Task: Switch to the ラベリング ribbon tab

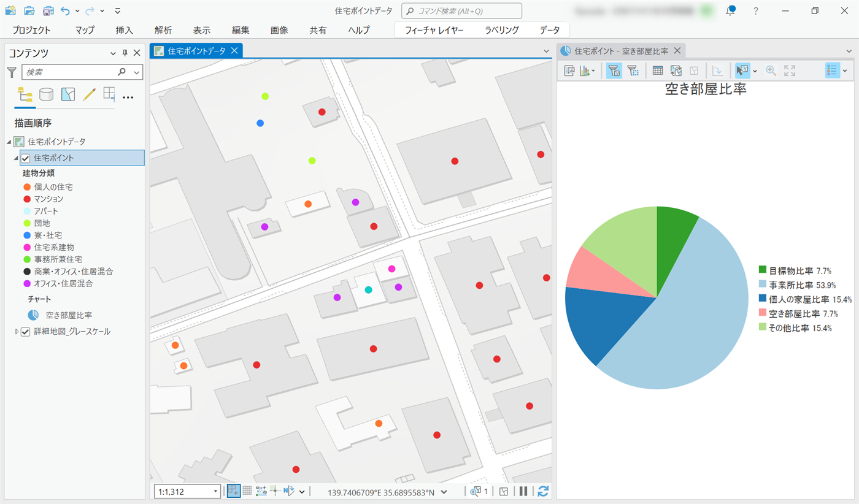Action: tap(501, 30)
